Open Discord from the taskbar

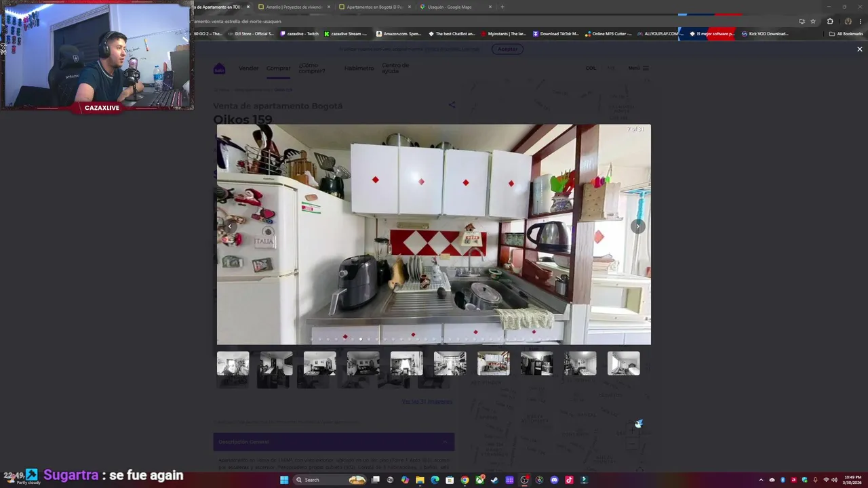(x=554, y=480)
